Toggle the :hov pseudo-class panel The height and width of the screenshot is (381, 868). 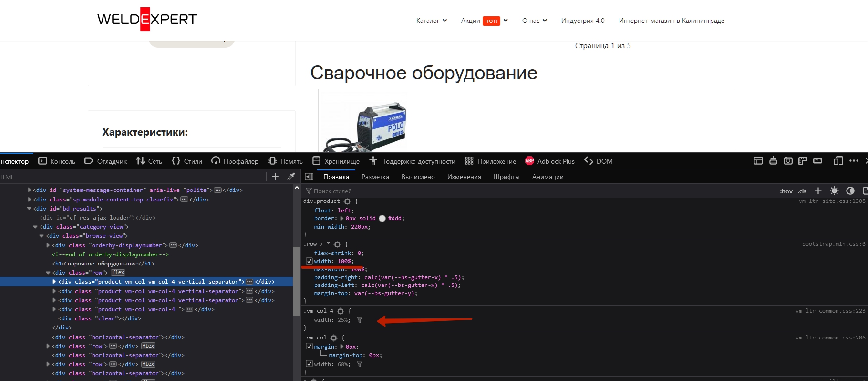pyautogui.click(x=786, y=191)
